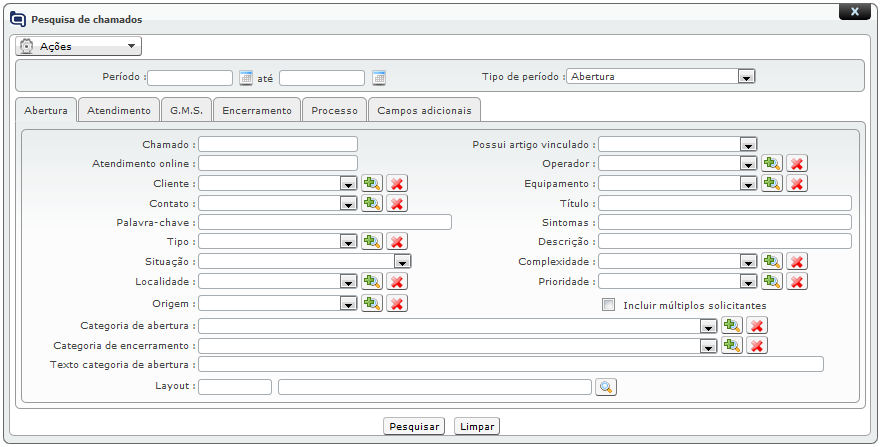Clear the Contato field with red X

397,203
